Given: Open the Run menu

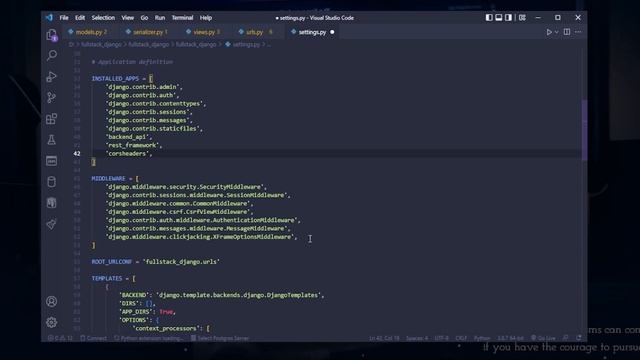Looking at the screenshot, I should point(160,18).
